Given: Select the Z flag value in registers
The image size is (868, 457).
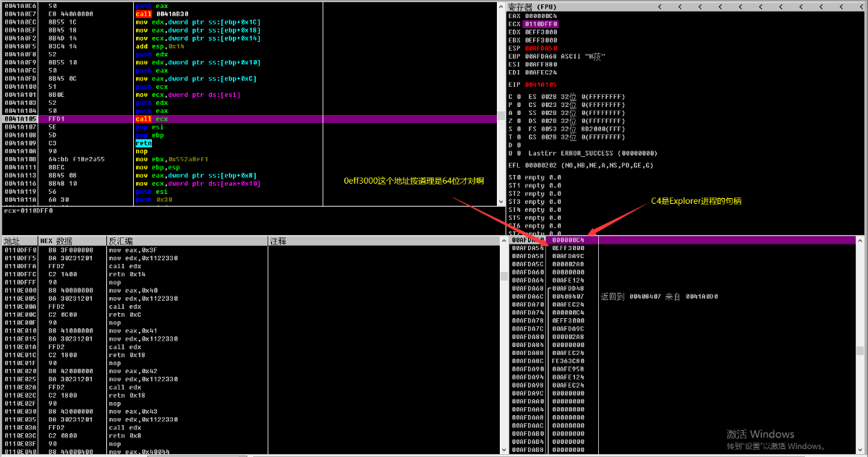Looking at the screenshot, I should pyautogui.click(x=519, y=120).
